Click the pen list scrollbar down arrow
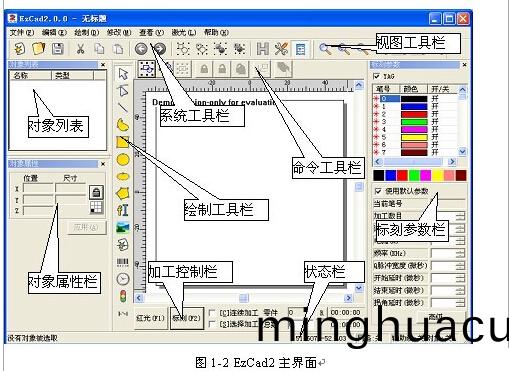Screen dimensions: 509x371 pyautogui.click(x=462, y=152)
